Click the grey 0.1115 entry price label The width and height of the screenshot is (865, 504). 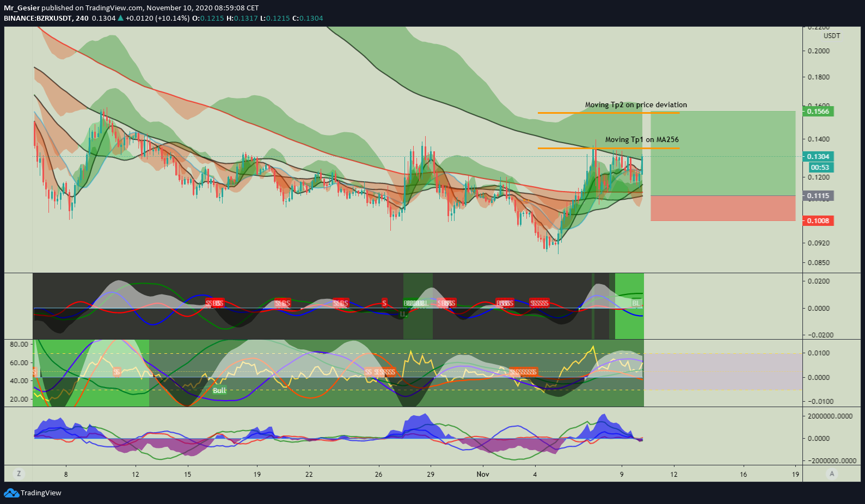tap(818, 196)
